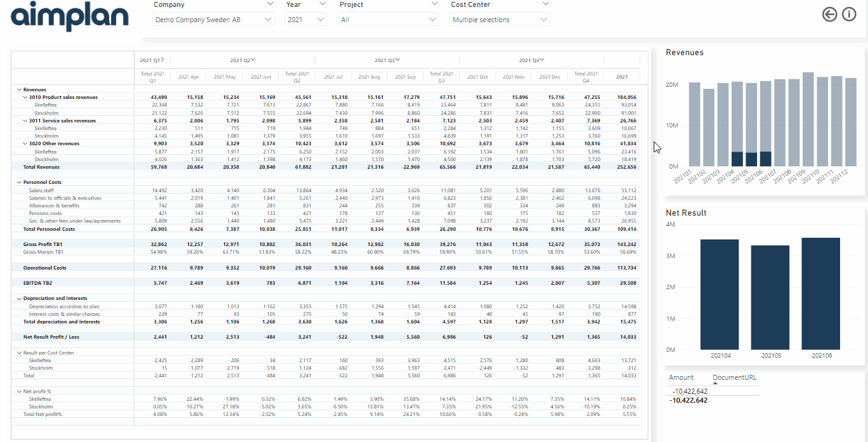
Task: Collapse the 2021 Q2 column header
Action: [253, 60]
